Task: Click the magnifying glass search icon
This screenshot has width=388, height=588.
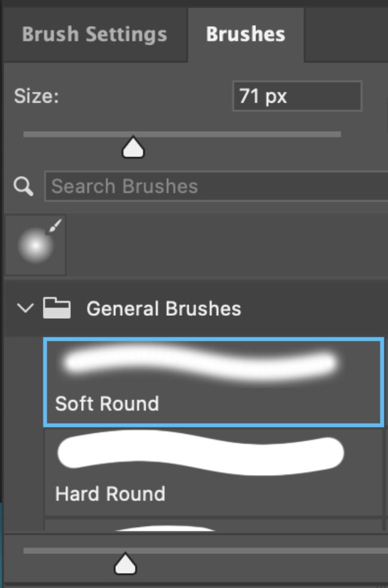Action: [24, 187]
